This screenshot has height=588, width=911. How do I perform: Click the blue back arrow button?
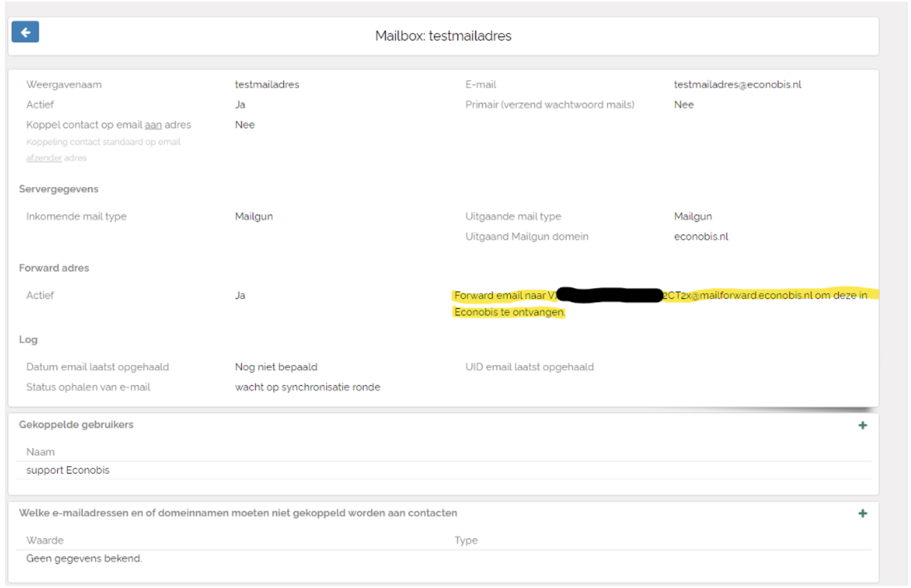[25, 32]
